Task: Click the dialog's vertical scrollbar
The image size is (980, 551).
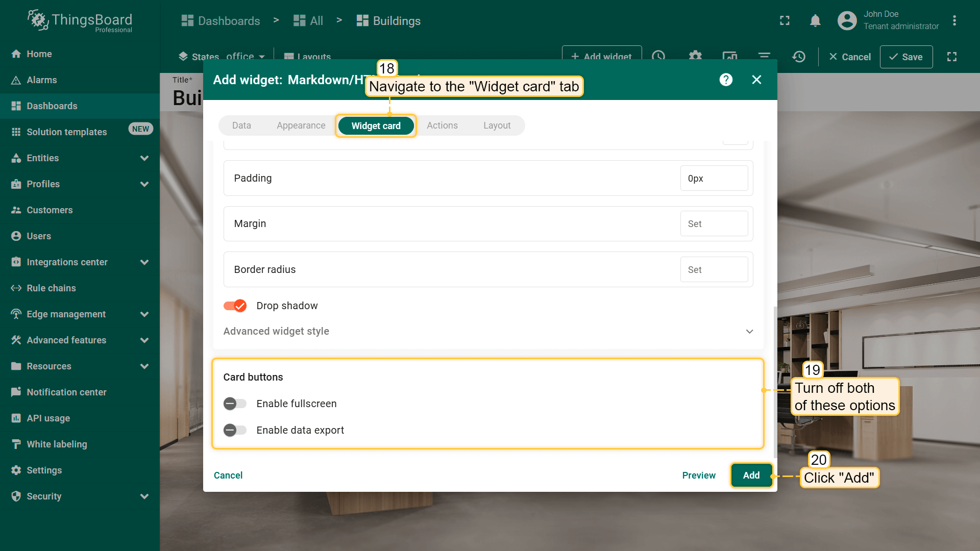Action: click(x=775, y=383)
